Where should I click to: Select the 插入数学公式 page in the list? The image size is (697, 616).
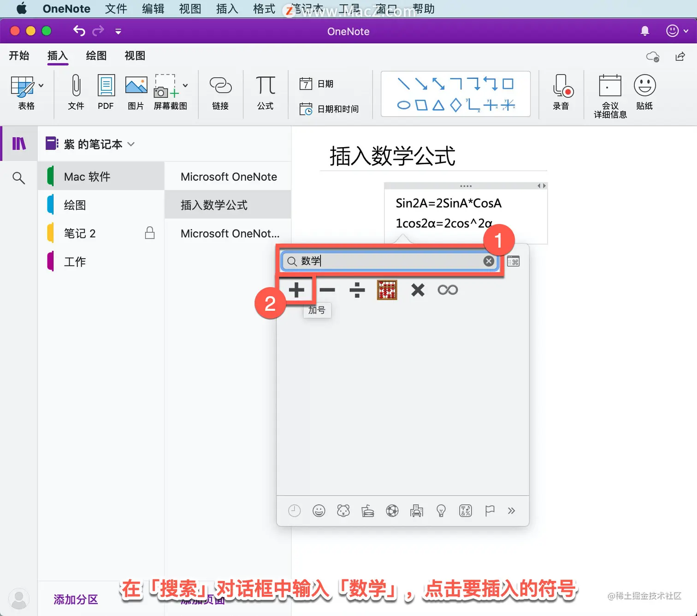point(228,205)
